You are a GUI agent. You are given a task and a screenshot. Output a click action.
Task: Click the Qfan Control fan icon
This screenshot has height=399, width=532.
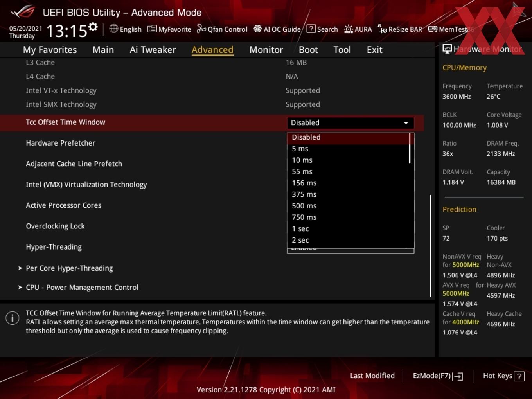(x=201, y=29)
